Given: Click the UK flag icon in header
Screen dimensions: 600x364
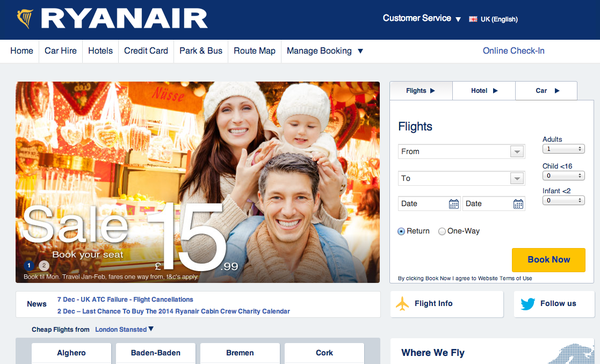Looking at the screenshot, I should 473,19.
